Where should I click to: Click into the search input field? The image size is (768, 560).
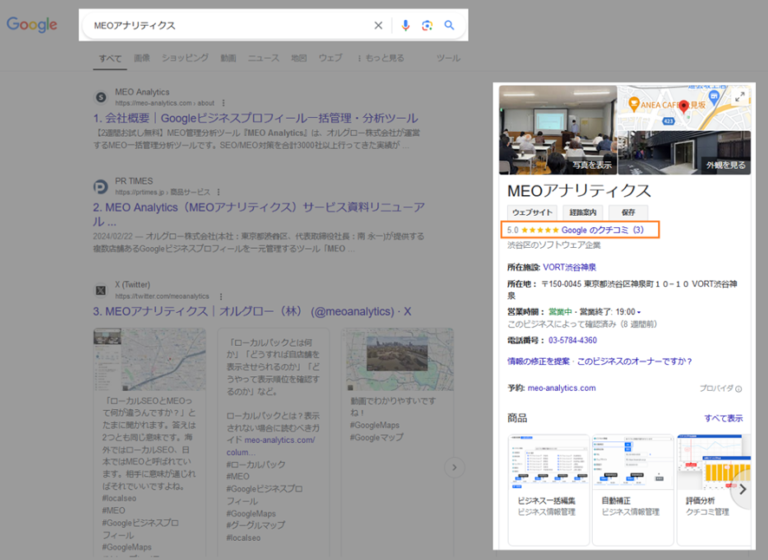point(230,25)
